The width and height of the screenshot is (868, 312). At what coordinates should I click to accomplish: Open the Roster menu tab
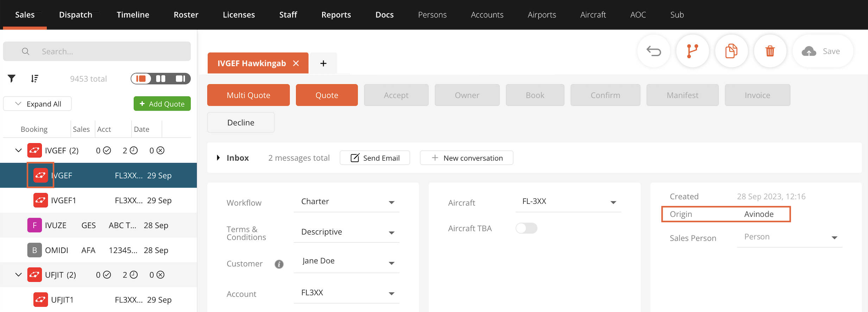pos(186,15)
